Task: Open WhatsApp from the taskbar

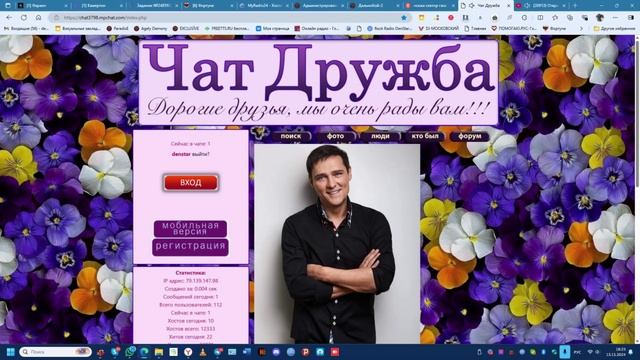Action: (x=130, y=352)
